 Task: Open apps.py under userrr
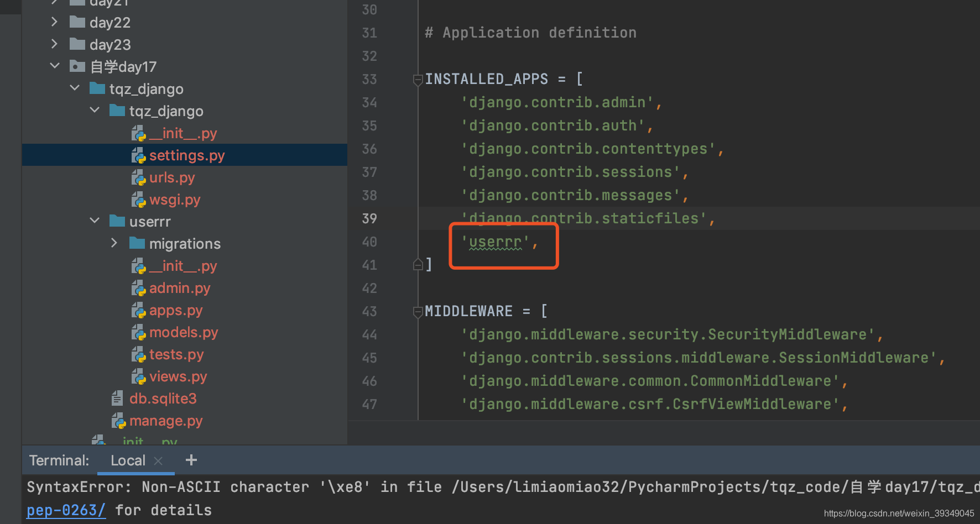click(176, 310)
